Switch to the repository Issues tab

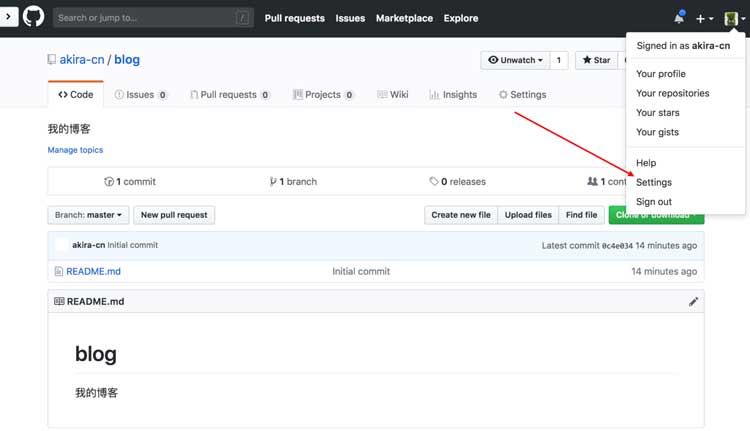click(x=141, y=94)
